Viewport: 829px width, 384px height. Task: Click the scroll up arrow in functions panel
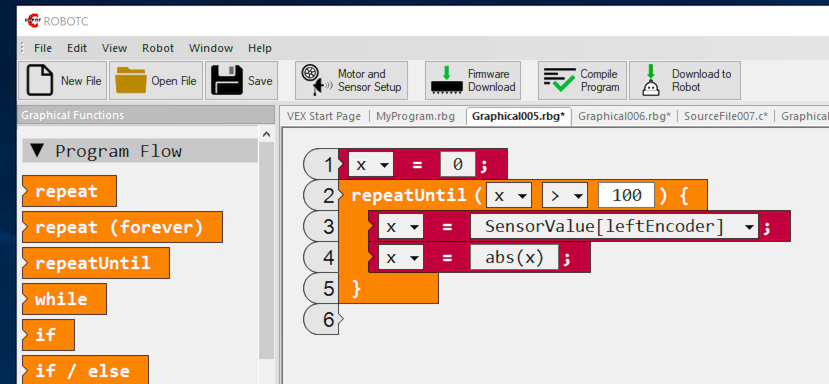(x=266, y=134)
